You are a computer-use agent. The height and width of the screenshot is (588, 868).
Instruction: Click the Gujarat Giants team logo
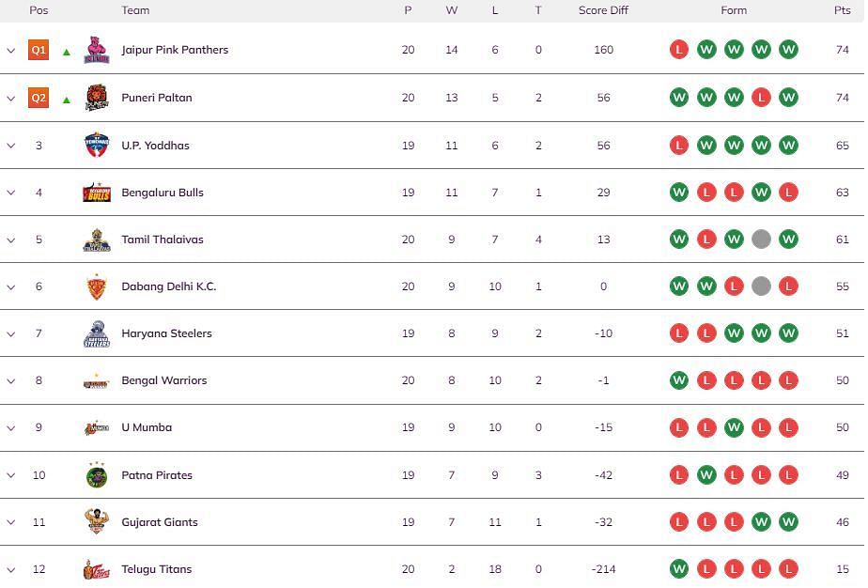[x=97, y=521]
